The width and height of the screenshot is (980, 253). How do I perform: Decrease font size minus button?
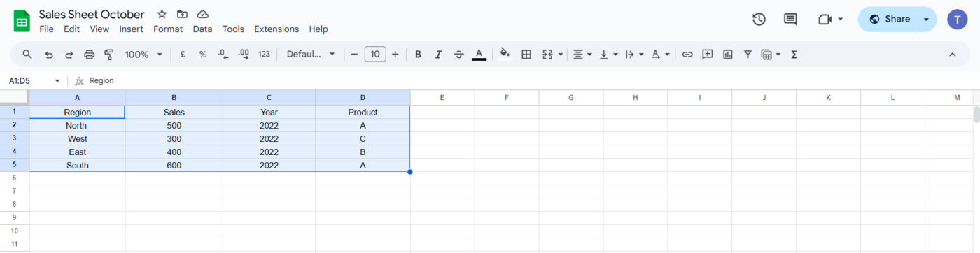[355, 54]
